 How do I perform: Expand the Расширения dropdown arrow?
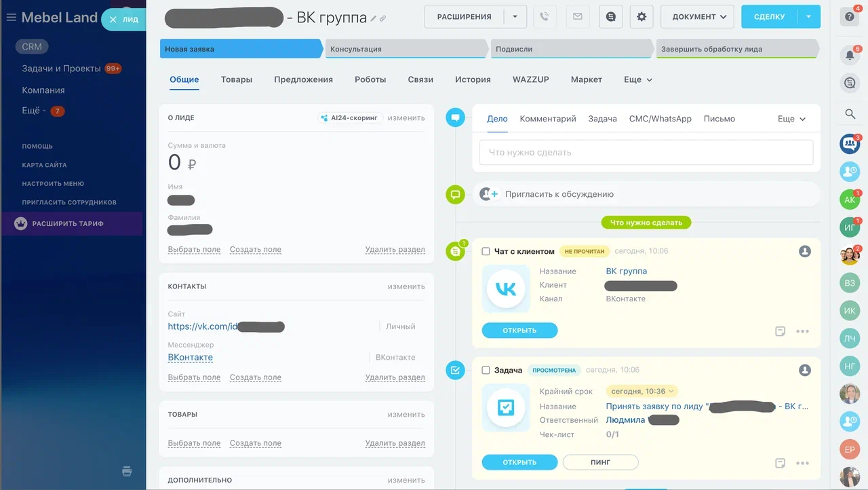point(515,17)
